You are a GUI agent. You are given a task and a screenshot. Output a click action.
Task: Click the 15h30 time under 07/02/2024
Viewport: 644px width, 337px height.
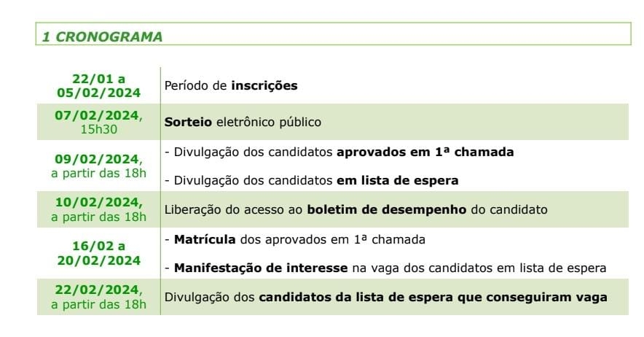tap(98, 129)
